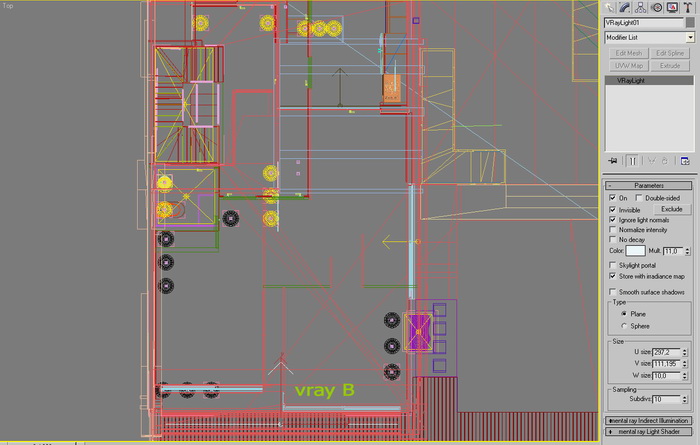Open the Hierarchy panel tab
The image size is (700, 445).
tap(641, 8)
